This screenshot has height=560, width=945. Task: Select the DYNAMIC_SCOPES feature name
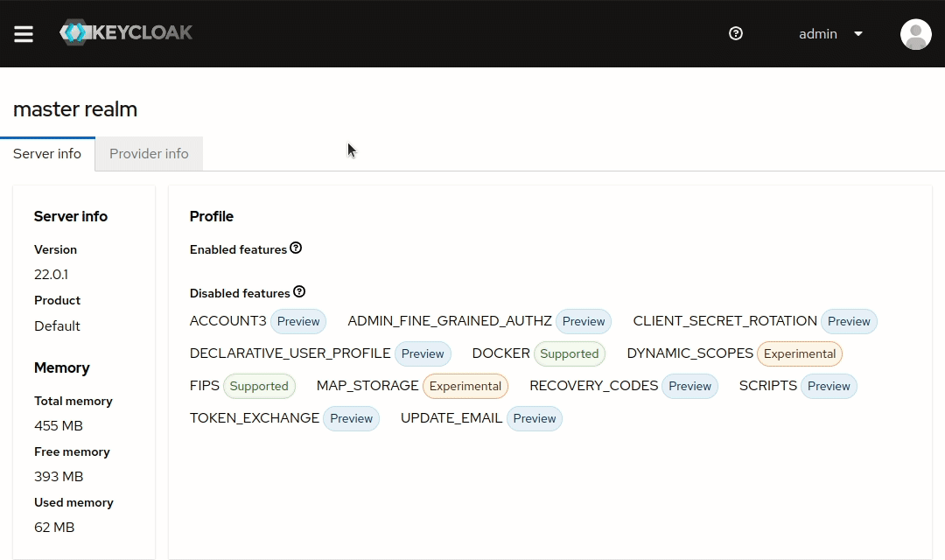(690, 353)
